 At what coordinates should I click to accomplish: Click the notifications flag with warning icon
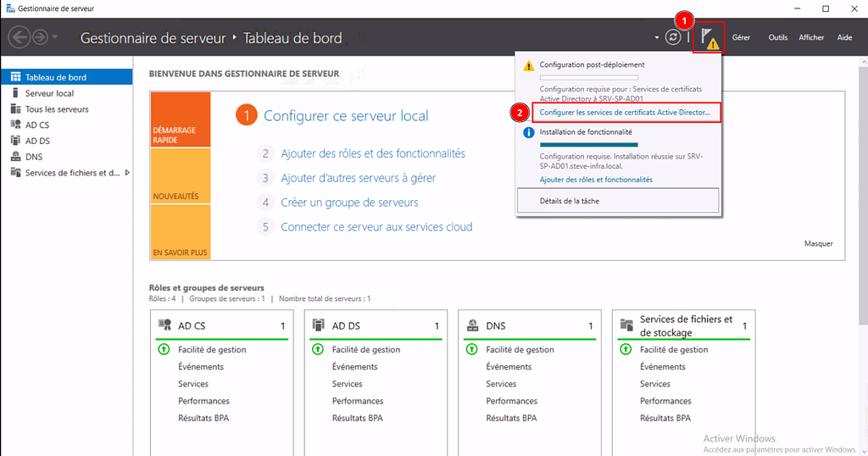709,38
